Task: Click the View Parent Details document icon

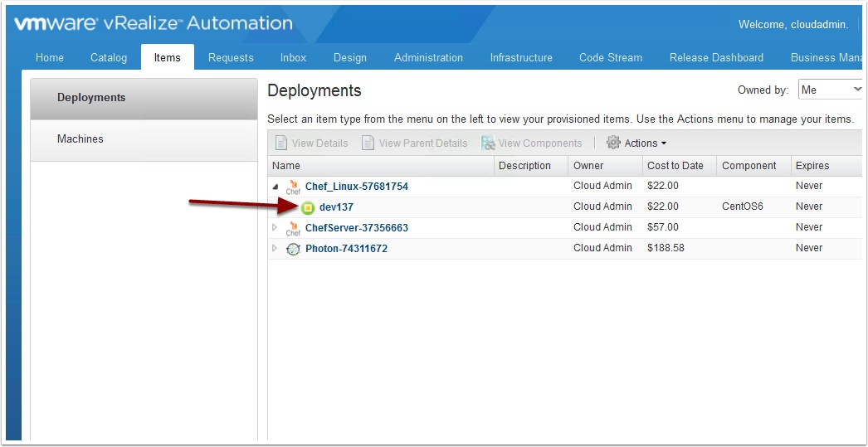Action: click(368, 143)
